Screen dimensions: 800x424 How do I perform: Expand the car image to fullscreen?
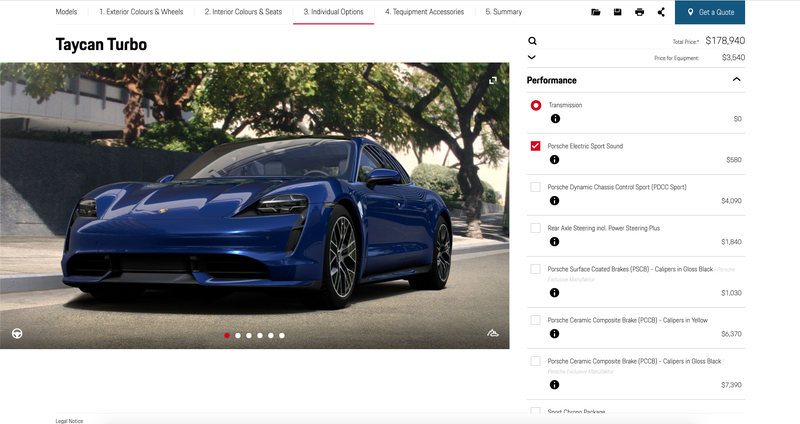pos(492,81)
